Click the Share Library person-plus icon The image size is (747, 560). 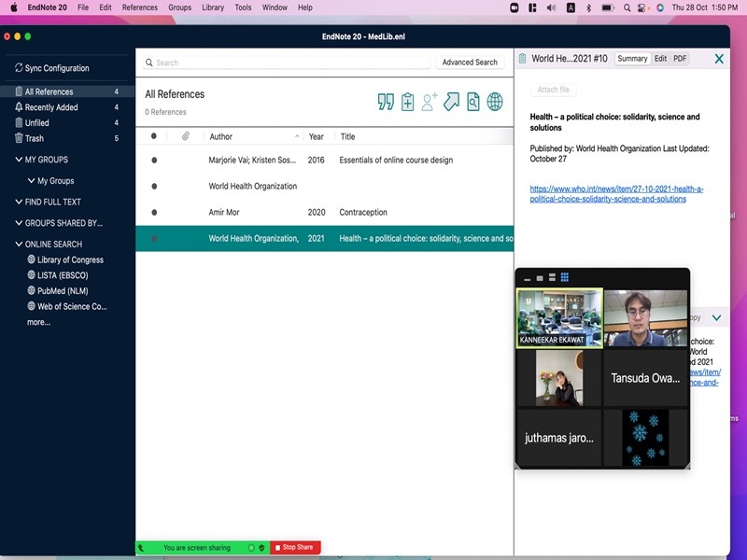tap(430, 102)
